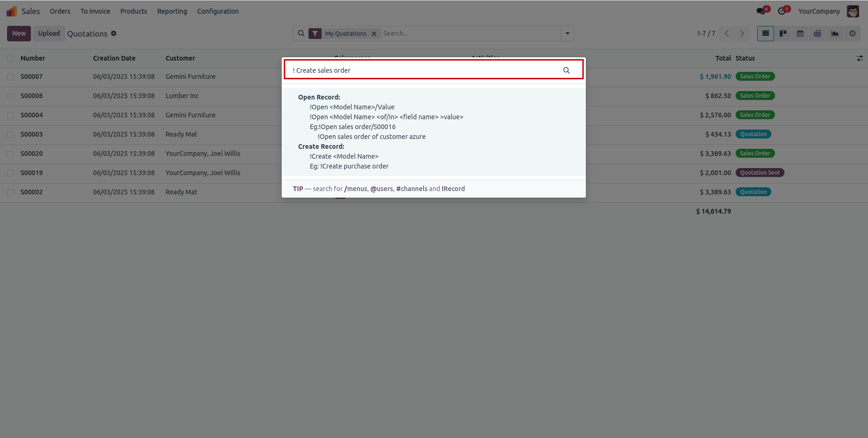The height and width of the screenshot is (438, 868).
Task: Switch to Pivot view
Action: coord(817,33)
